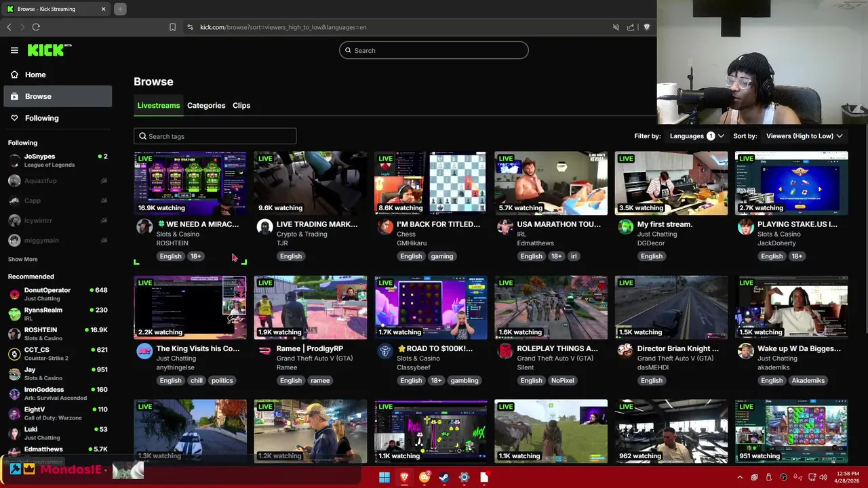Image resolution: width=868 pixels, height=488 pixels.
Task: Open the Languages filter dropdown
Action: click(696, 136)
